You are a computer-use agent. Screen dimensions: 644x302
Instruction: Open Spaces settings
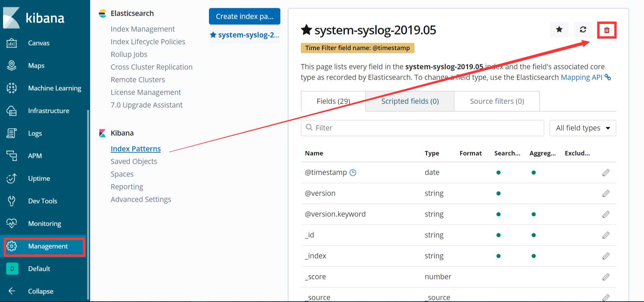[x=122, y=174]
